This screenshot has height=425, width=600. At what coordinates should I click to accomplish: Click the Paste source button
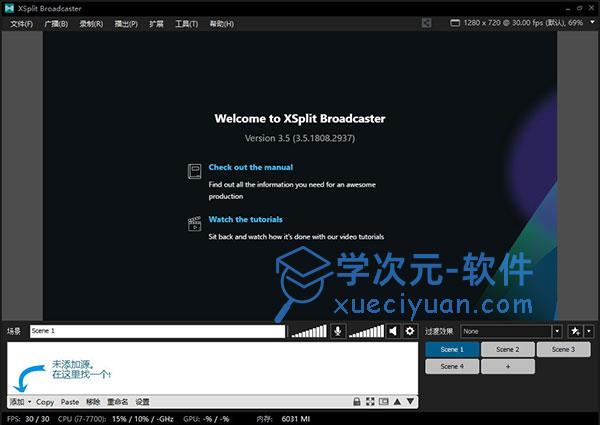[70, 402]
